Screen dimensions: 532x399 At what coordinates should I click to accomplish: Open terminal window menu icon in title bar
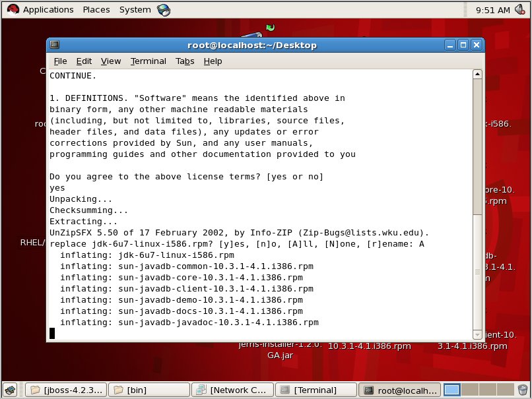[55, 45]
